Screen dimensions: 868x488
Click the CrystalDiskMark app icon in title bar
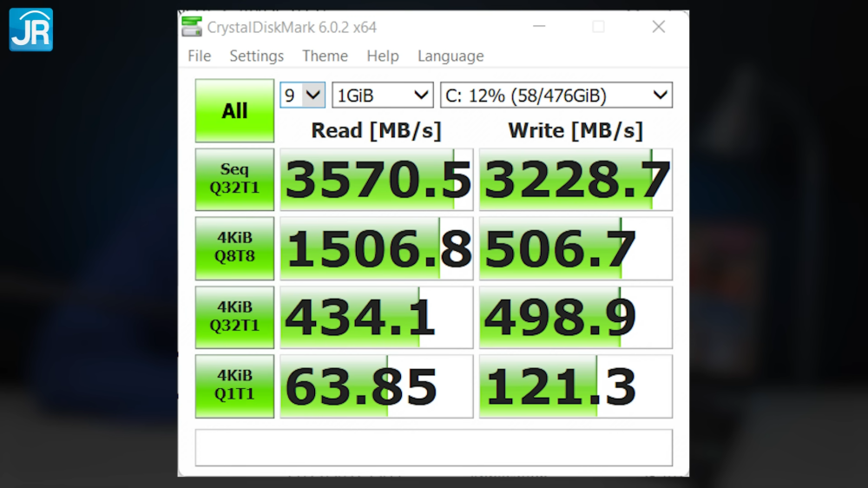[192, 27]
